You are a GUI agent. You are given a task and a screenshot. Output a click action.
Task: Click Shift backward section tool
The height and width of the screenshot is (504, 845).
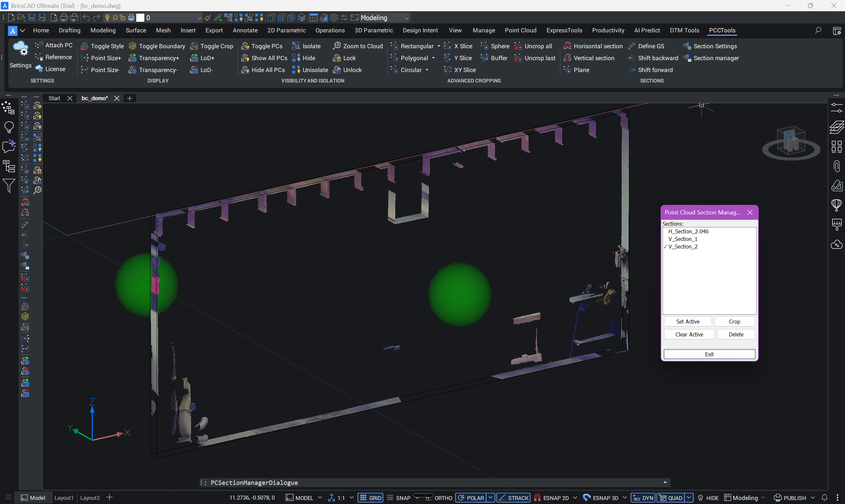coord(653,58)
